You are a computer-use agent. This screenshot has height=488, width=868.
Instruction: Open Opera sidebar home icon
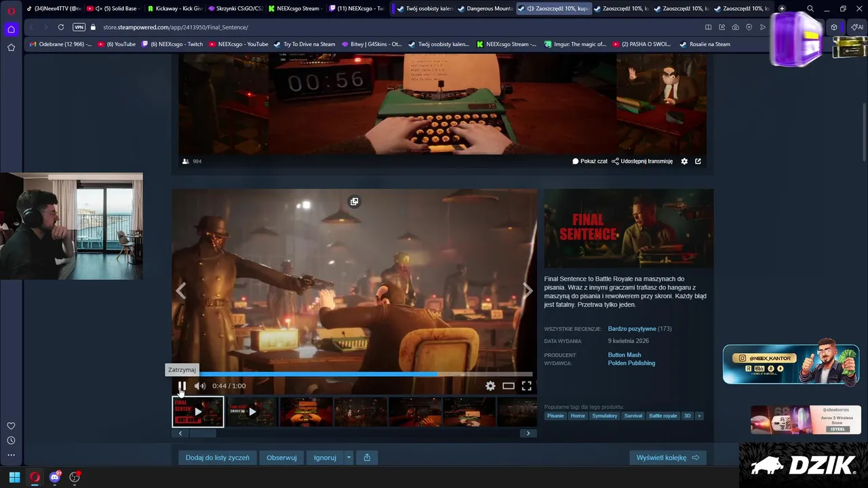(x=11, y=29)
